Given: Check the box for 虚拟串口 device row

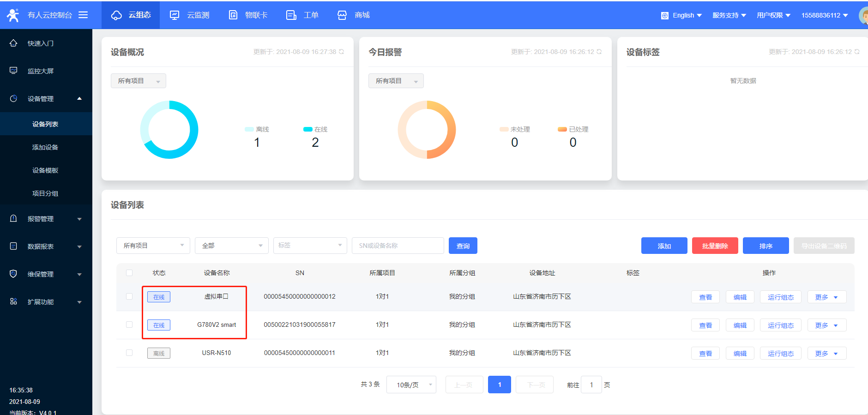Looking at the screenshot, I should pos(129,296).
